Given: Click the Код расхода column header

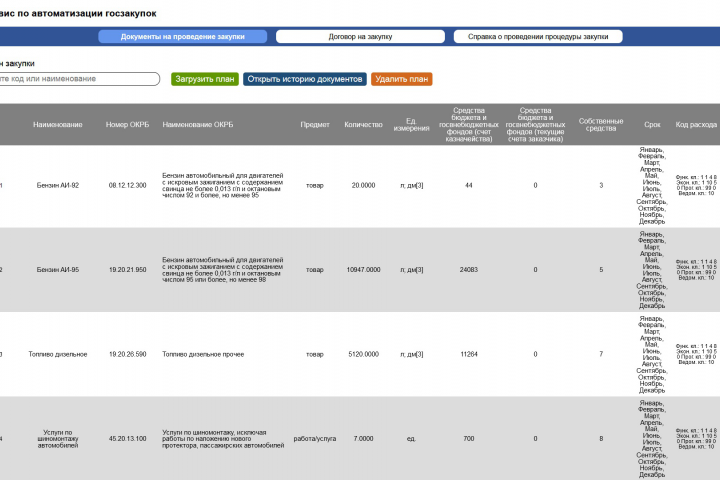Looking at the screenshot, I should tap(696, 124).
